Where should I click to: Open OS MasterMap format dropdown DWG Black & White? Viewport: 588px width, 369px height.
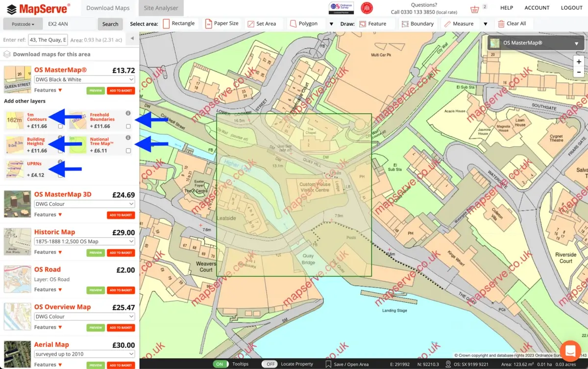[x=84, y=79]
